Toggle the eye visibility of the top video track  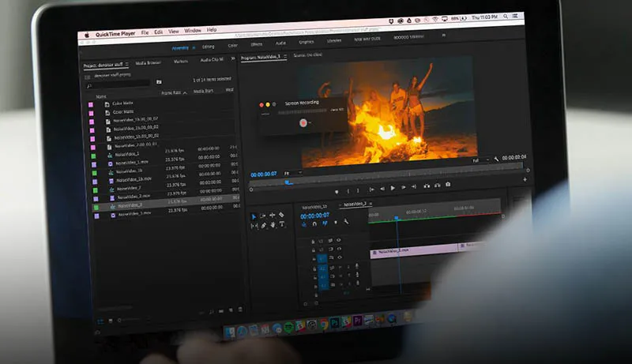[339, 239]
